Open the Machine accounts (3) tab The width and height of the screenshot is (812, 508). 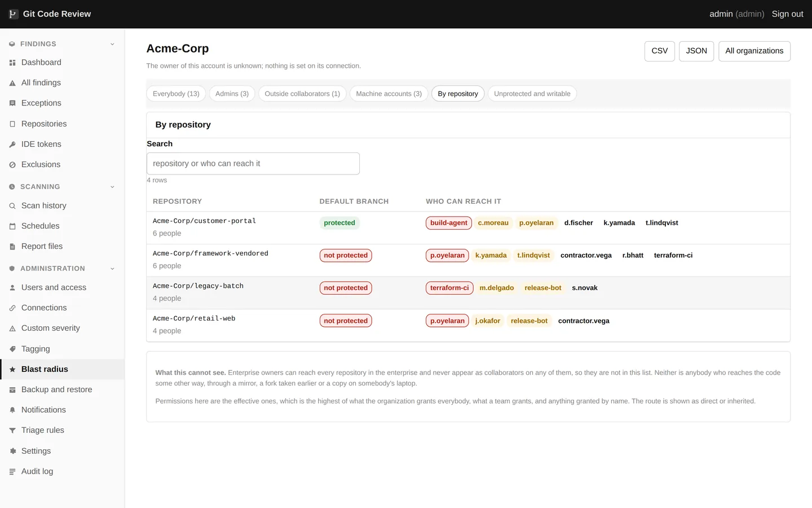389,94
